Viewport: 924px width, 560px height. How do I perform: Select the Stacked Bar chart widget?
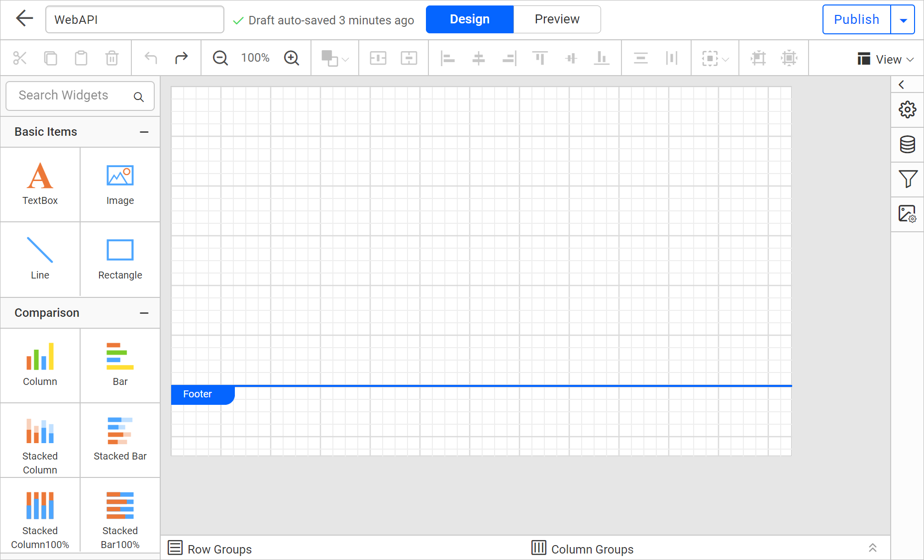click(120, 438)
